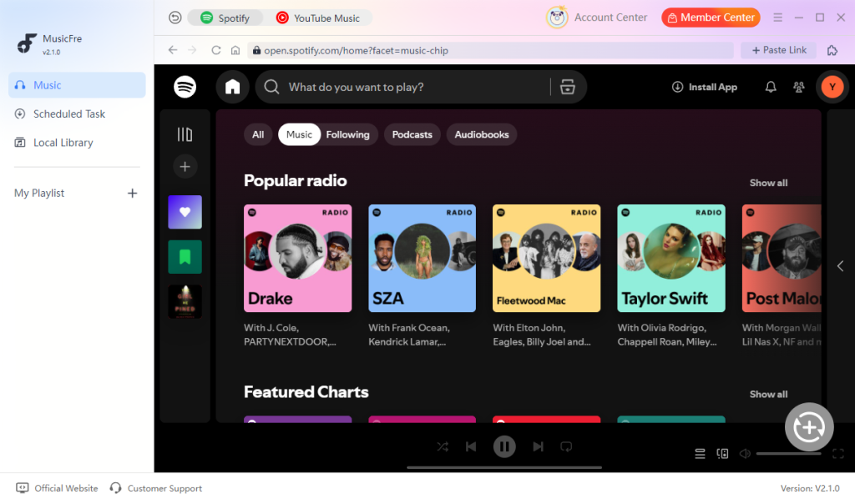Expand the right panel chevron
This screenshot has width=855, height=504.
[x=840, y=266]
